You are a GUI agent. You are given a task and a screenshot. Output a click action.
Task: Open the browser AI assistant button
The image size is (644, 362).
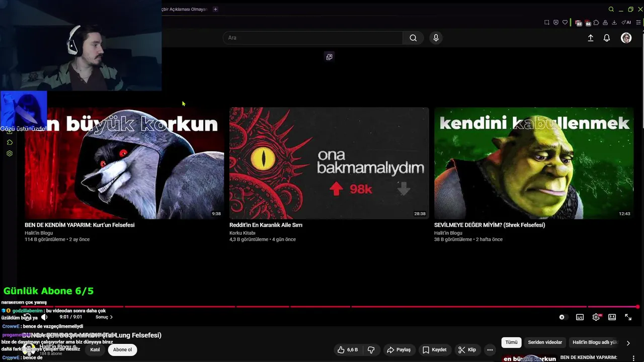[626, 22]
